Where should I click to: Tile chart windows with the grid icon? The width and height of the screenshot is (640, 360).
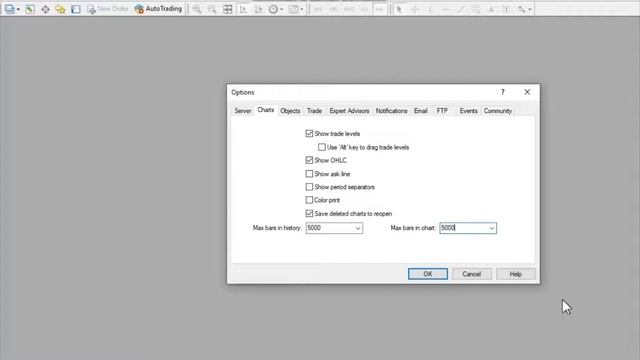228,9
